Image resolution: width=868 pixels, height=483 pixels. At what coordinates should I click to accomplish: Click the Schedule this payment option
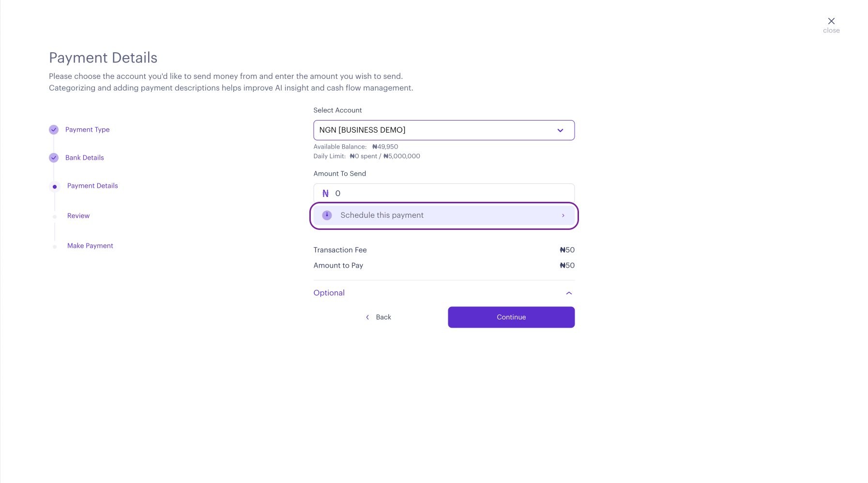tap(444, 215)
